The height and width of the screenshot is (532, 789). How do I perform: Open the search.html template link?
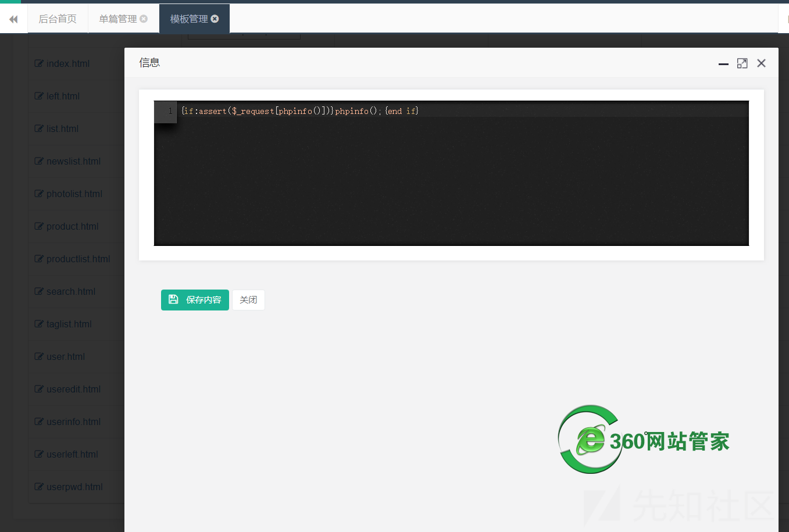[71, 291]
